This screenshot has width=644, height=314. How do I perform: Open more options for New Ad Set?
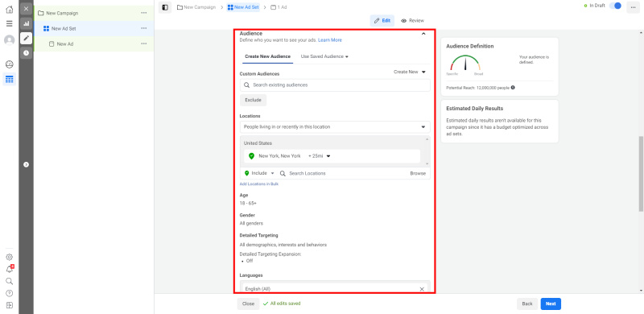click(x=144, y=28)
